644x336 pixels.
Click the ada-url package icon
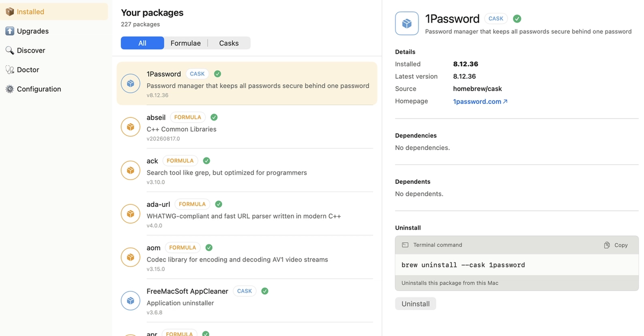[x=130, y=214]
